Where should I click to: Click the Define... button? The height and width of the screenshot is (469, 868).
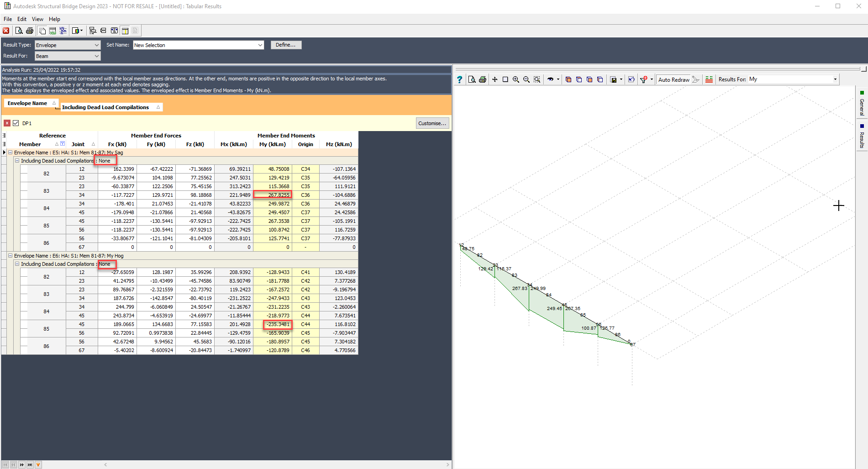(x=286, y=45)
